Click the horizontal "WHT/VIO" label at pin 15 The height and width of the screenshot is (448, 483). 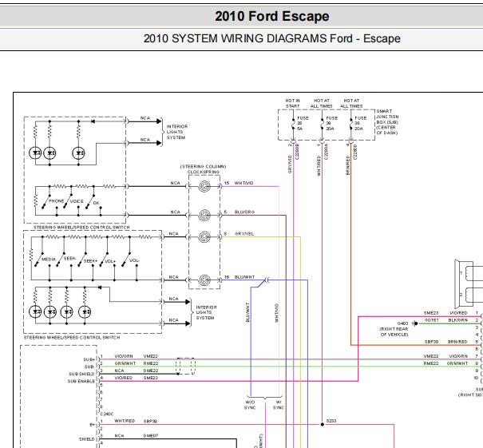point(244,183)
